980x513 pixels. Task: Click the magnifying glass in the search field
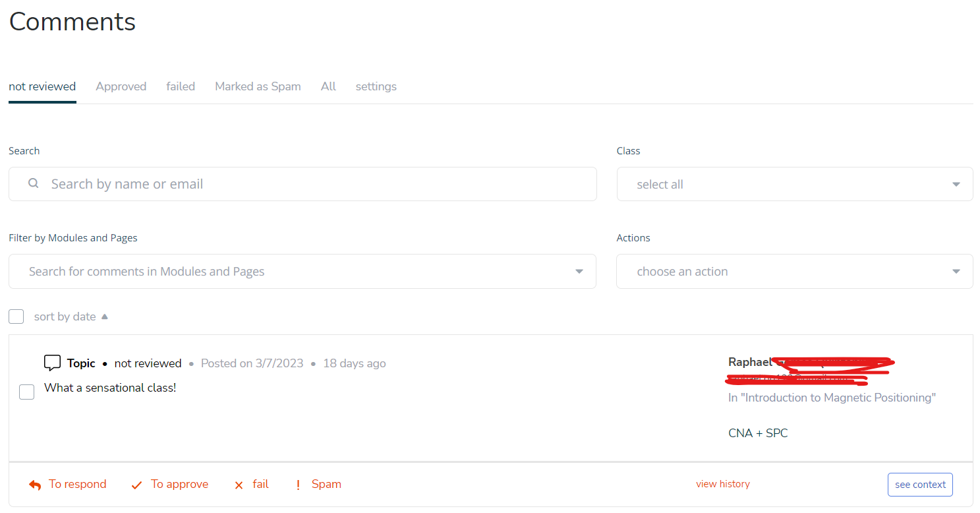33,183
